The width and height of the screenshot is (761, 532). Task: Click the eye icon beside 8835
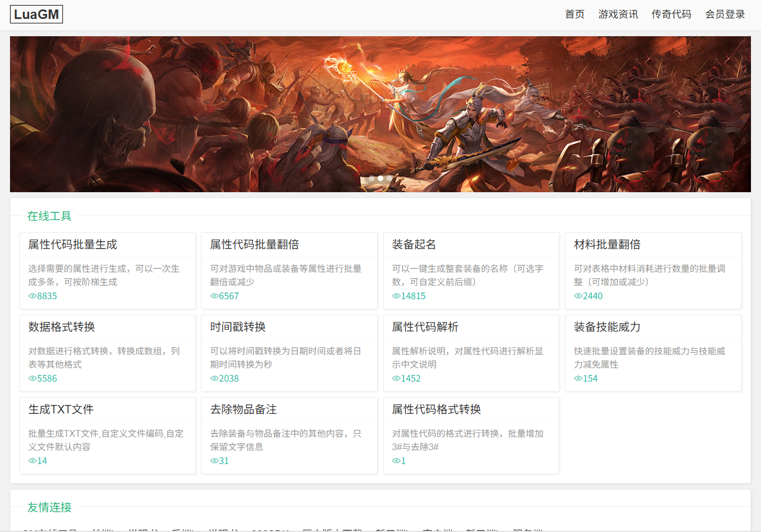tap(32, 296)
